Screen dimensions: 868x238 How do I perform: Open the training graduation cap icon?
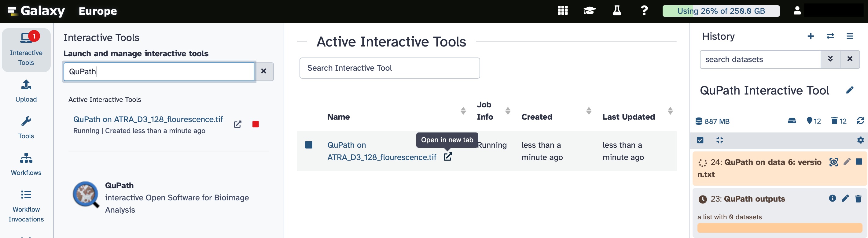[590, 10]
